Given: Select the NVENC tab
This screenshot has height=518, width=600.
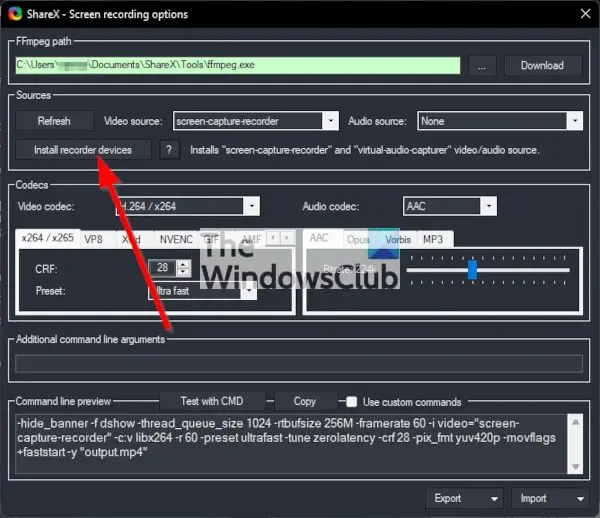Looking at the screenshot, I should [176, 240].
